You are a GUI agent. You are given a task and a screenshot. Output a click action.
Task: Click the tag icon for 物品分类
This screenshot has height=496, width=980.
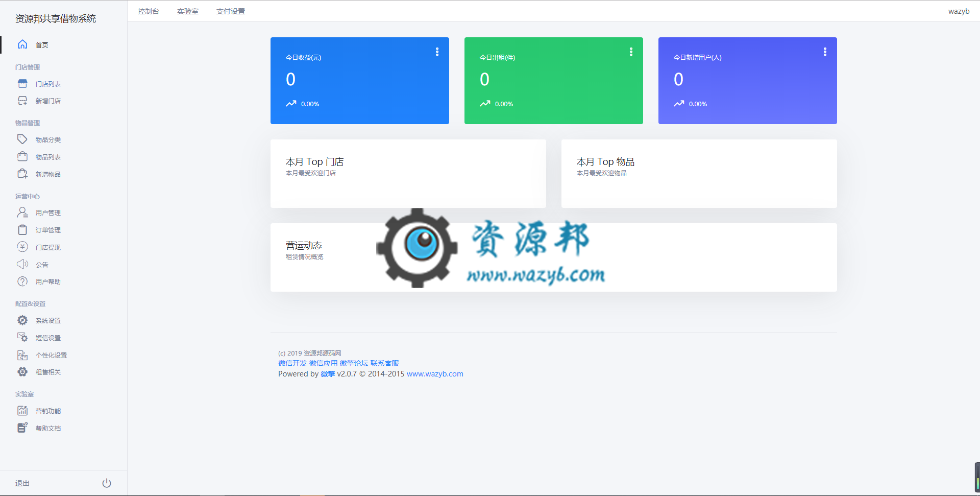(22, 139)
